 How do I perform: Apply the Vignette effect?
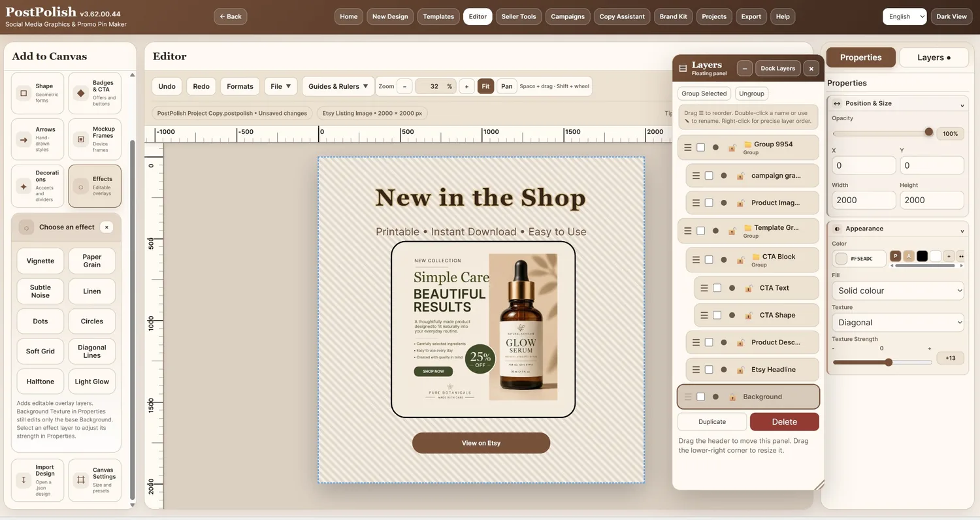[x=41, y=261]
